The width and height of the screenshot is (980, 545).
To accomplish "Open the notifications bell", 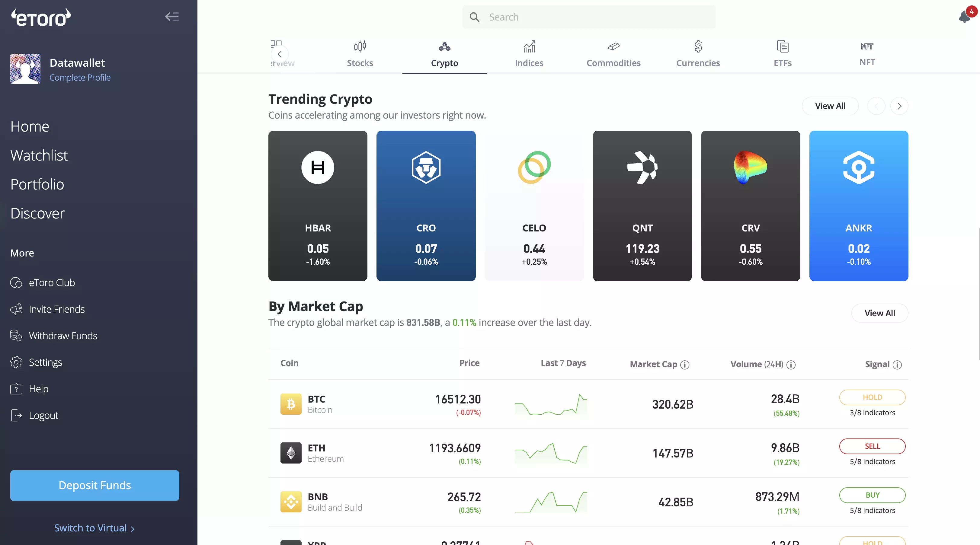I will pyautogui.click(x=965, y=16).
